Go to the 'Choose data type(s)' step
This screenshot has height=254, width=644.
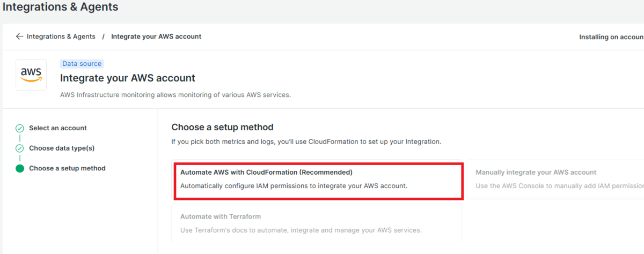pos(62,148)
